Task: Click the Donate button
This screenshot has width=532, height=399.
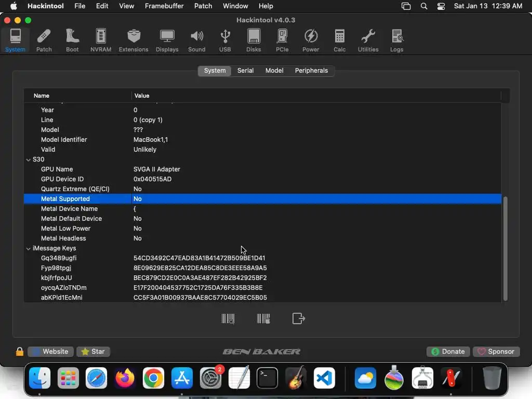Action: [x=448, y=352]
